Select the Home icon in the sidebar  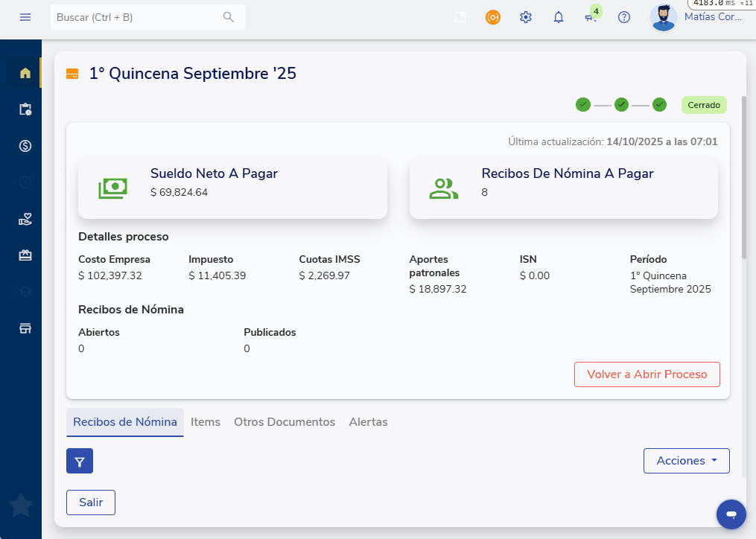(25, 72)
